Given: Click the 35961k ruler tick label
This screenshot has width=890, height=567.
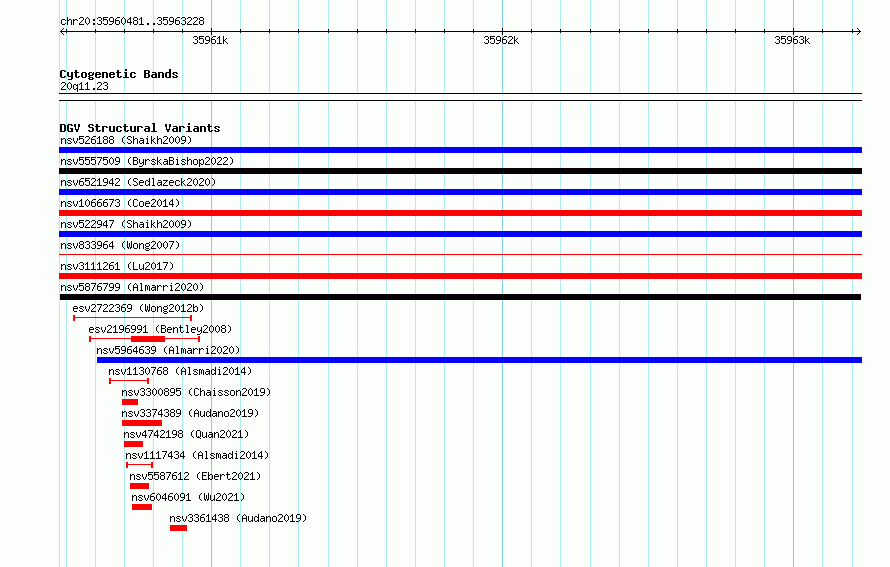Looking at the screenshot, I should click(x=210, y=40).
